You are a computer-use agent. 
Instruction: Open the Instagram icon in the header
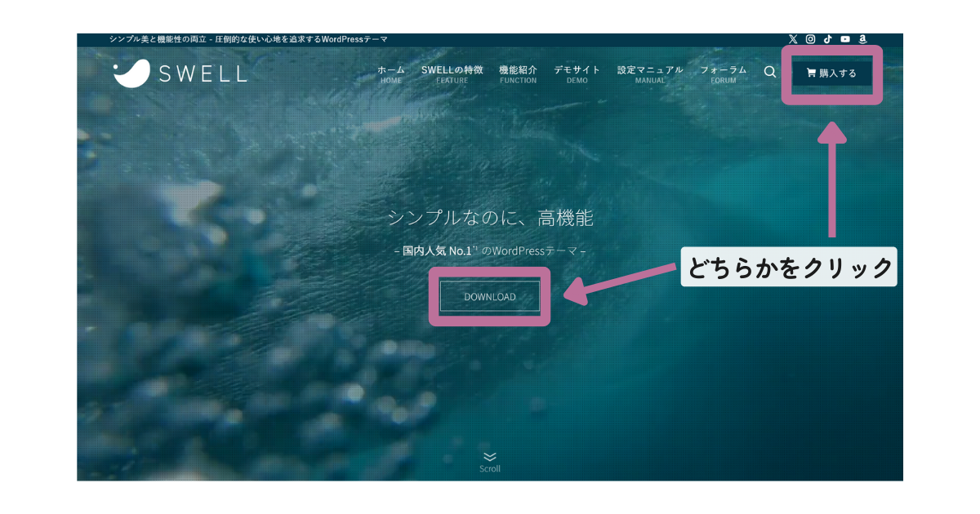811,38
